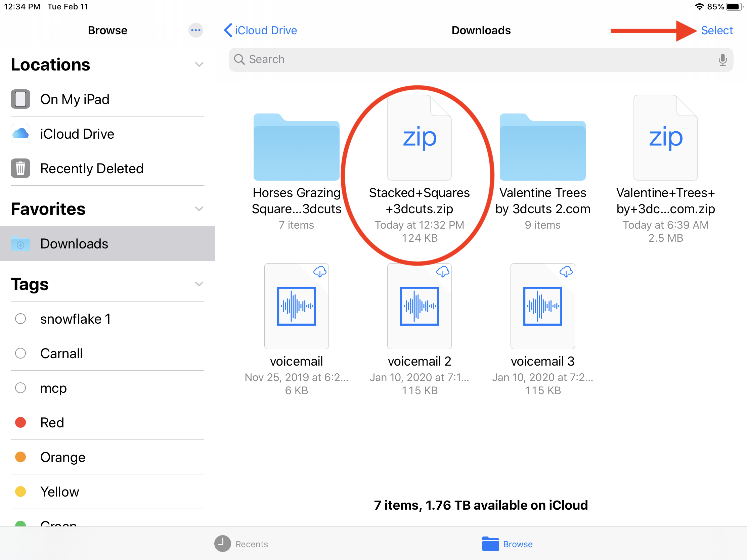Collapse the Tags section chevron
This screenshot has height=560, width=747.
(x=199, y=284)
